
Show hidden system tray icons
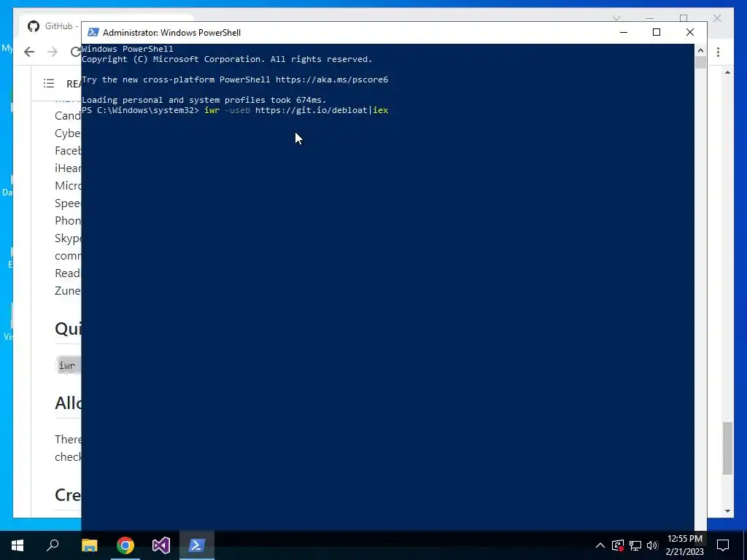pos(600,545)
